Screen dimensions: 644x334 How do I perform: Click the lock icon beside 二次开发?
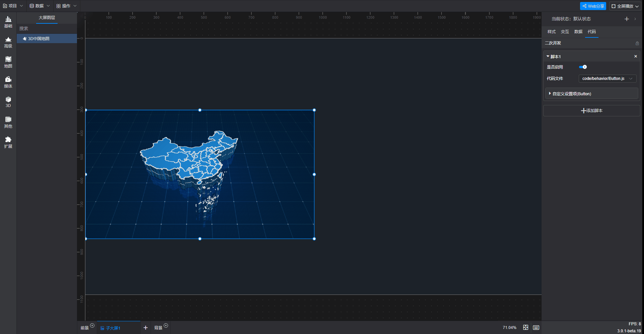click(637, 43)
